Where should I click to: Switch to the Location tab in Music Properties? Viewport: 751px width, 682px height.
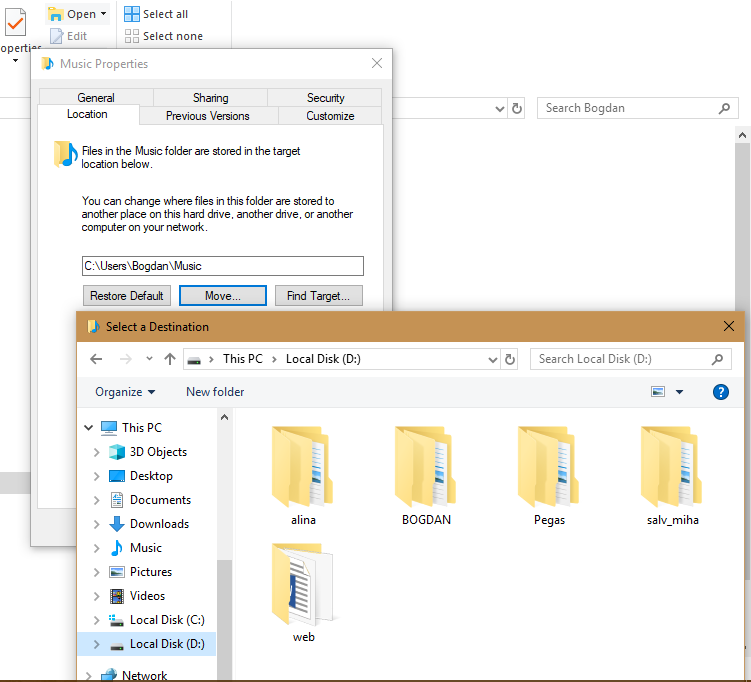tap(87, 114)
